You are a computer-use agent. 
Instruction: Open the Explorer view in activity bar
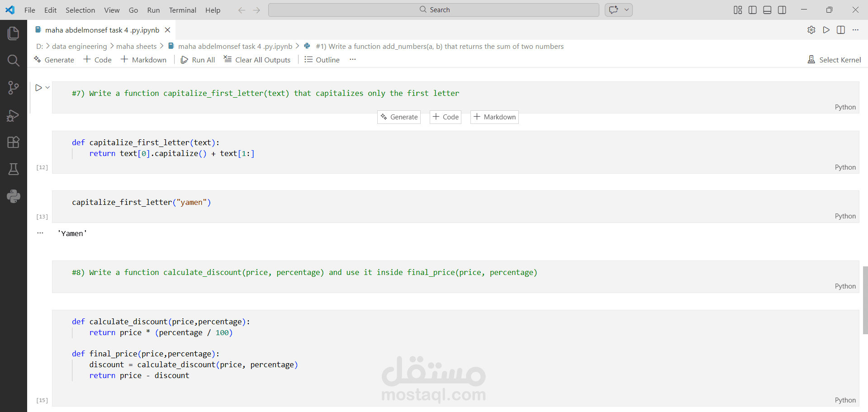[x=13, y=33]
